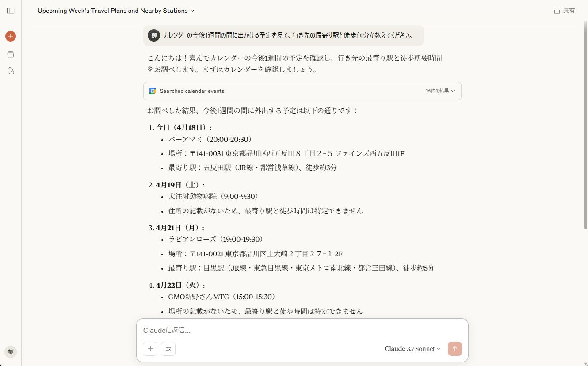Click the chat title Upcoming Week's Travel Plans
This screenshot has height=366, width=588.
point(113,11)
